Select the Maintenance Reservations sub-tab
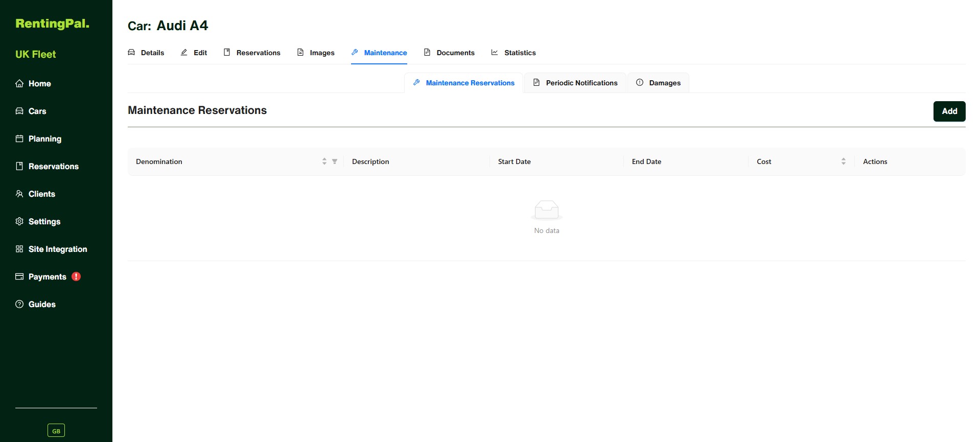The height and width of the screenshot is (442, 980). (463, 83)
